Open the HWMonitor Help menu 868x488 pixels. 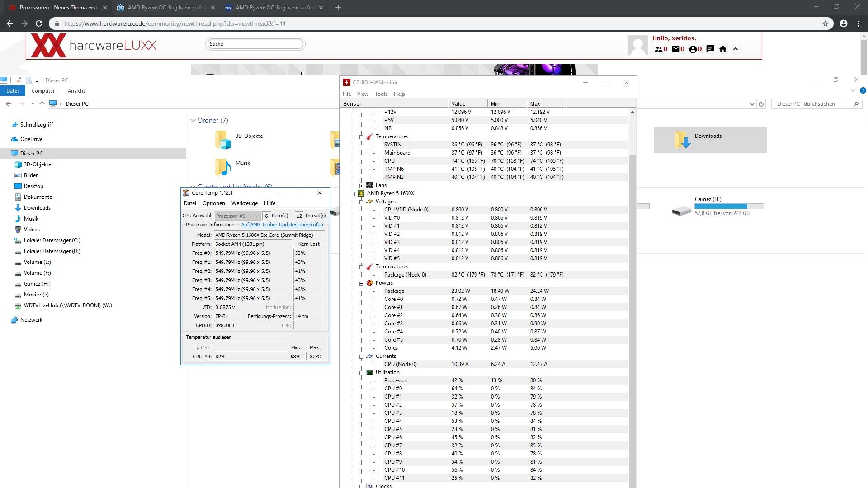(399, 94)
